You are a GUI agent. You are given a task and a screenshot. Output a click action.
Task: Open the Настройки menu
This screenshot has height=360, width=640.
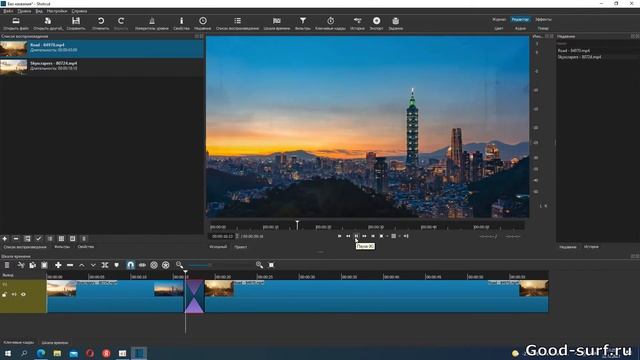(57, 11)
